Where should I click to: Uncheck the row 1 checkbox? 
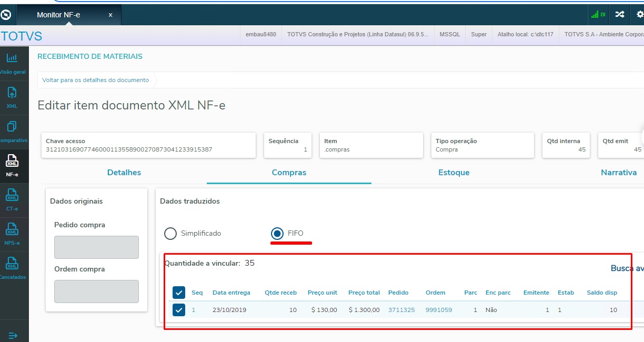pos(179,310)
